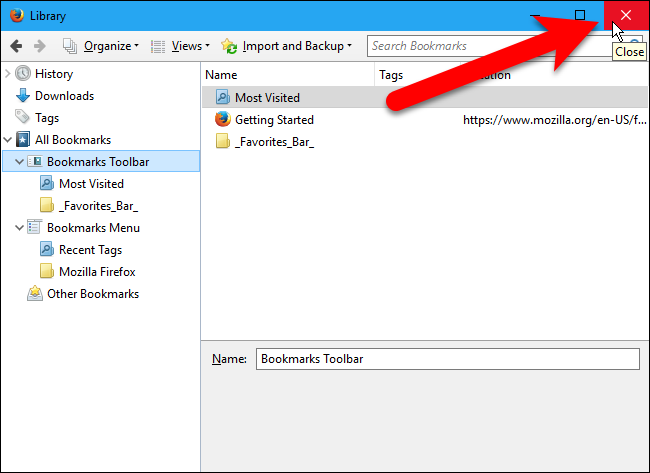Screen dimensions: 650x473
Task: Maximize the Library window
Action: 580,15
